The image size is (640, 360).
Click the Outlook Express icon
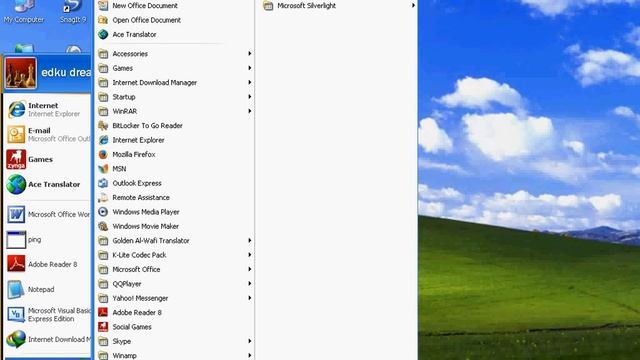[x=103, y=183]
